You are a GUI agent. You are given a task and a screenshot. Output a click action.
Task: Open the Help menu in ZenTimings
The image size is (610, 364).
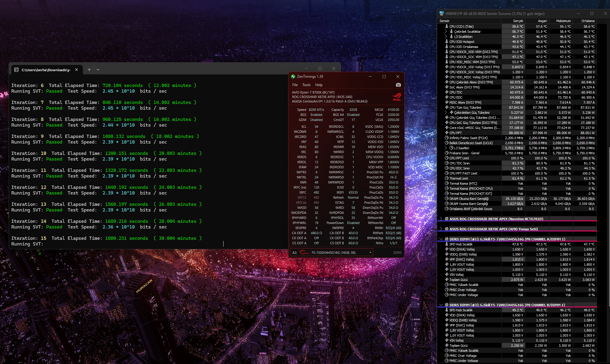point(319,85)
